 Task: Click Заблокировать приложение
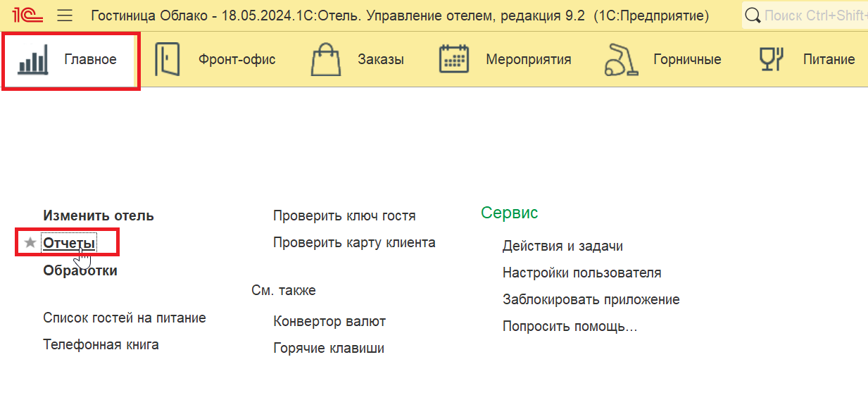[x=591, y=300]
